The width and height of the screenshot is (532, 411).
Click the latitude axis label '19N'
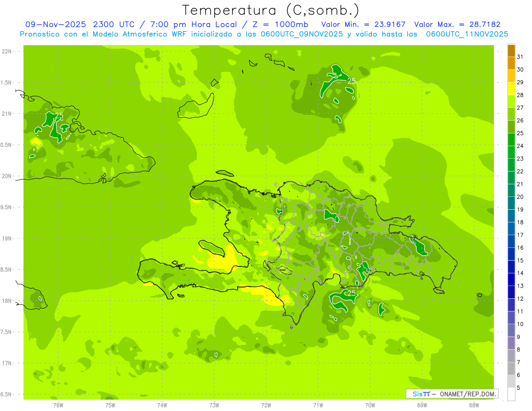pos(7,239)
